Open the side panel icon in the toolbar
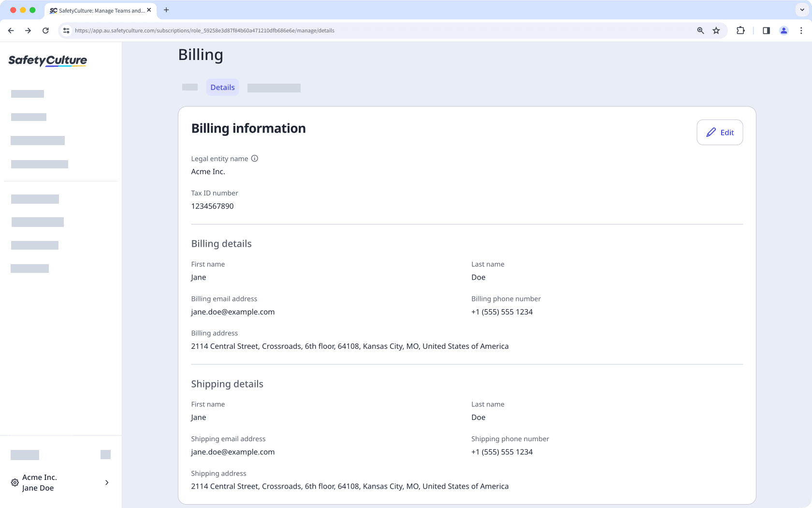Screen dimensions: 812x508 (x=766, y=30)
